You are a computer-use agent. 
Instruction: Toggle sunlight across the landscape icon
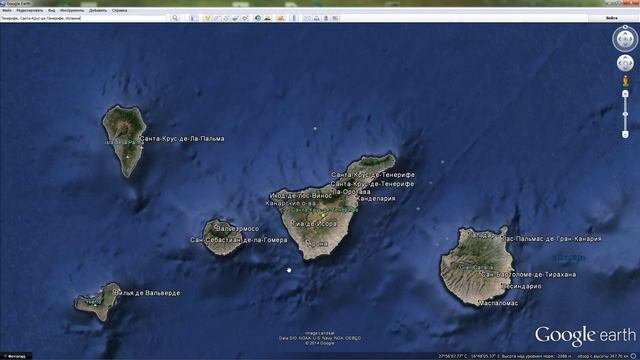point(267,18)
